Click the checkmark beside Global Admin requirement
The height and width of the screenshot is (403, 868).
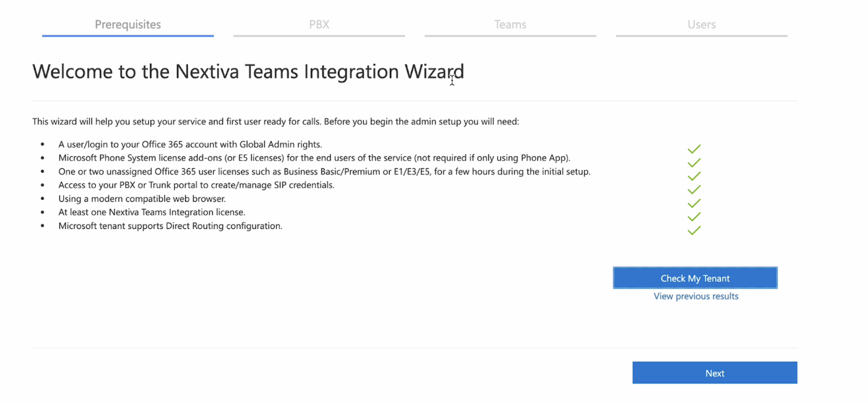coord(694,148)
